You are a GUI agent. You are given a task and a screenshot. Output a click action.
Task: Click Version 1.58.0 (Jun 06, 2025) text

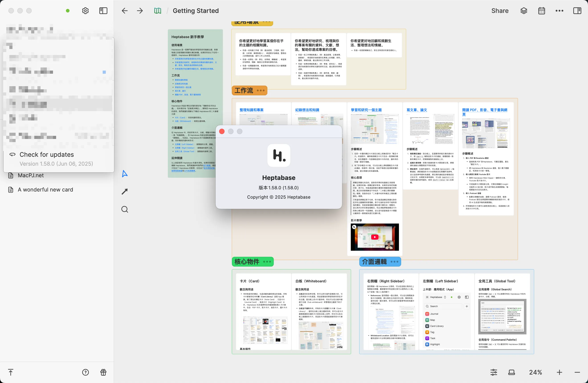56,164
